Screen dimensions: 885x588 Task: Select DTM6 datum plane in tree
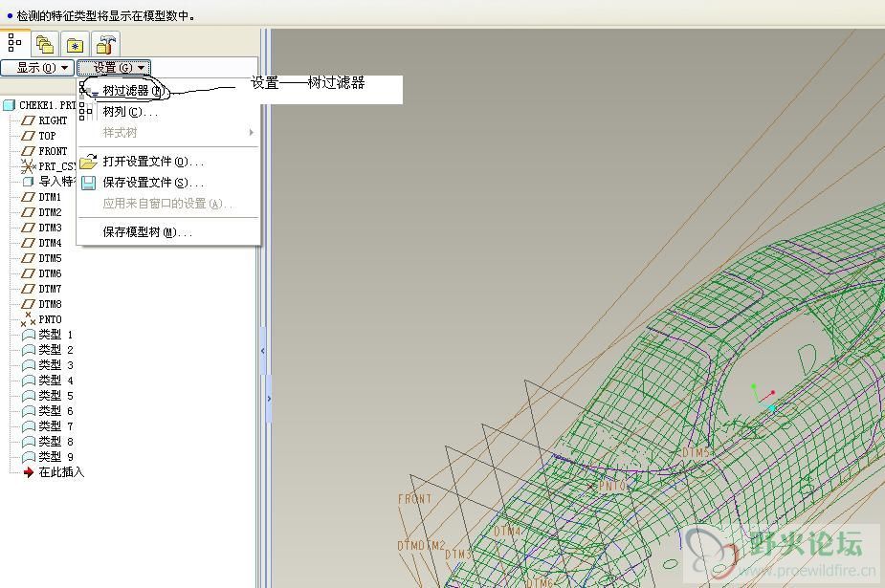tap(50, 273)
